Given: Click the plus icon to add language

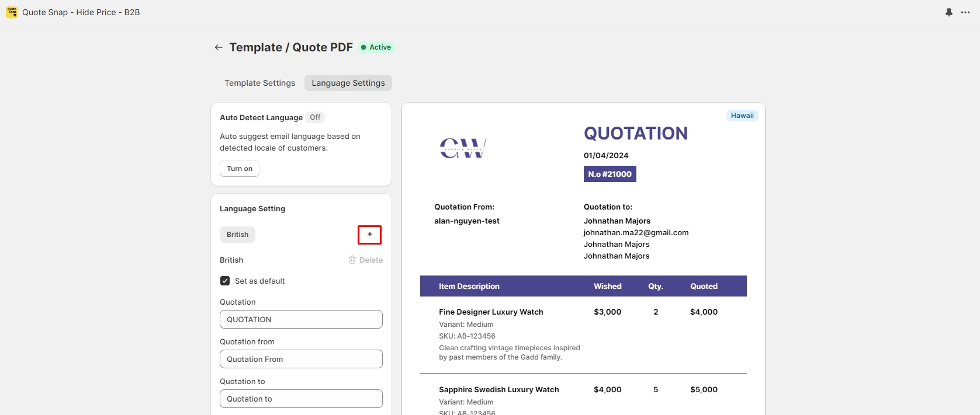Looking at the screenshot, I should click(x=369, y=235).
